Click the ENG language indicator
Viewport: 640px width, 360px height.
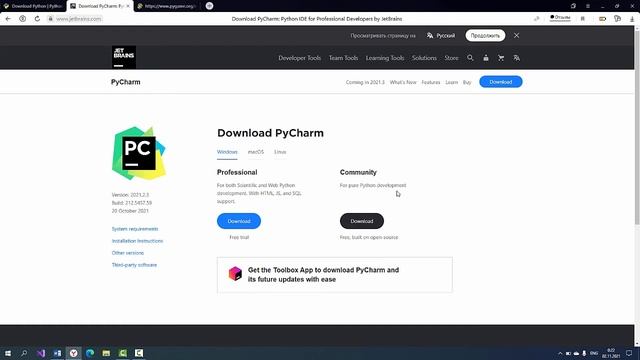click(x=594, y=353)
